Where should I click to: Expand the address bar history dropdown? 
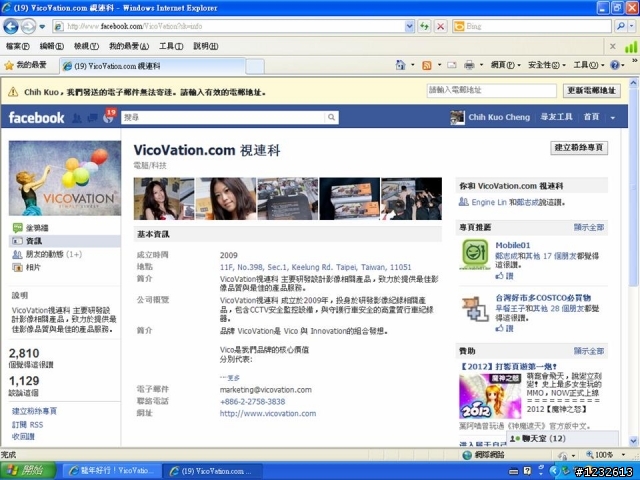(x=409, y=27)
